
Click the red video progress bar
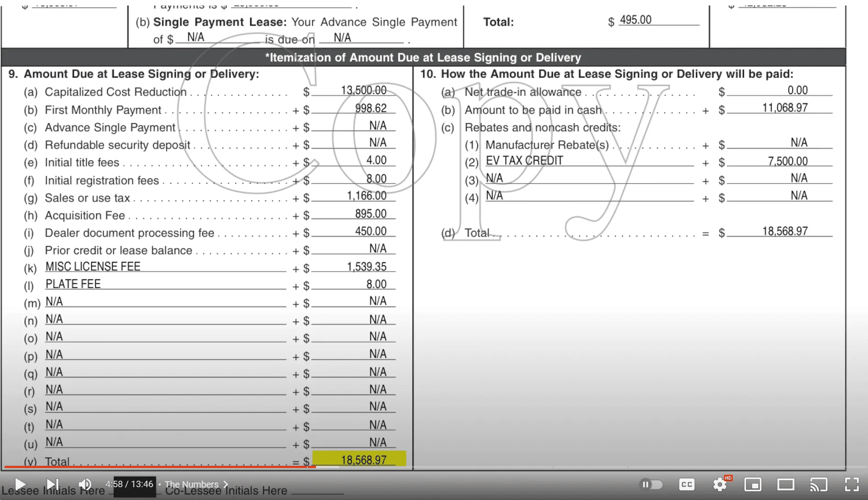[160, 467]
